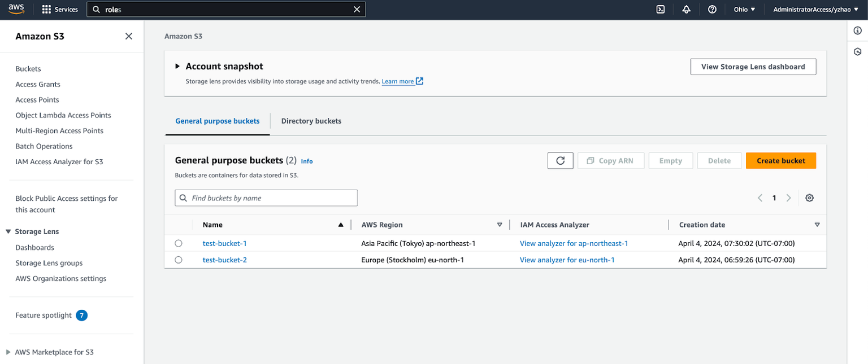
Task: Open Buckets in the sidebar
Action: 28,69
